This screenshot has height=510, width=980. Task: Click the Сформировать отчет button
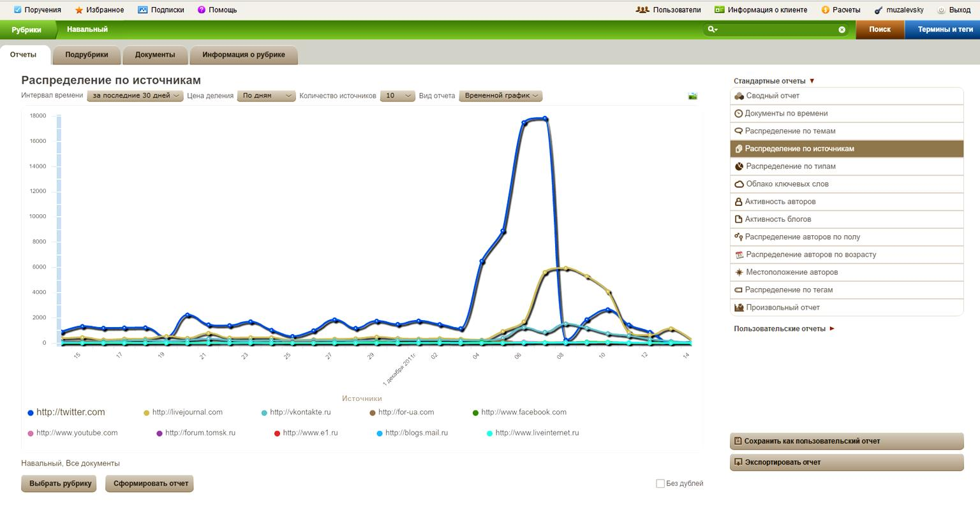pyautogui.click(x=151, y=483)
